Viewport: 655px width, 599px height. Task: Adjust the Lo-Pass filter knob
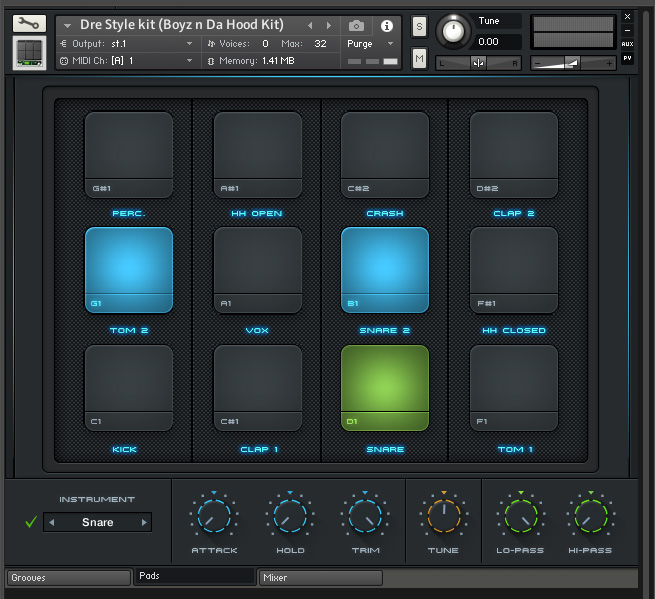pos(520,516)
